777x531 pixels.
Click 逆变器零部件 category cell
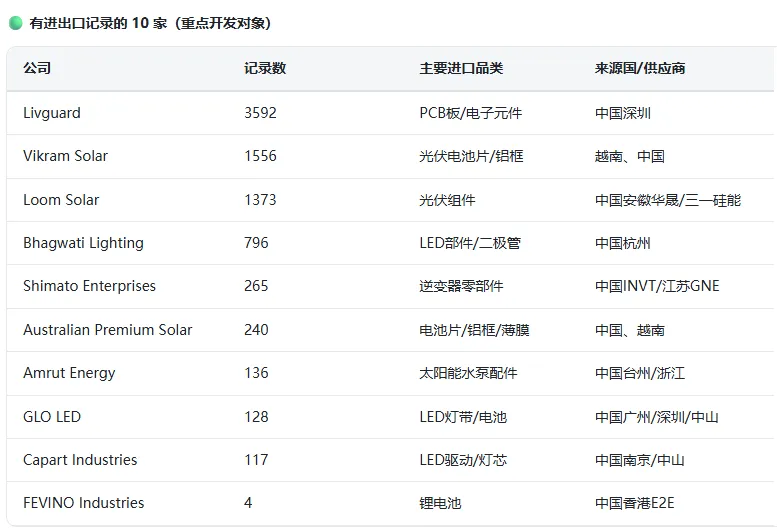461,286
